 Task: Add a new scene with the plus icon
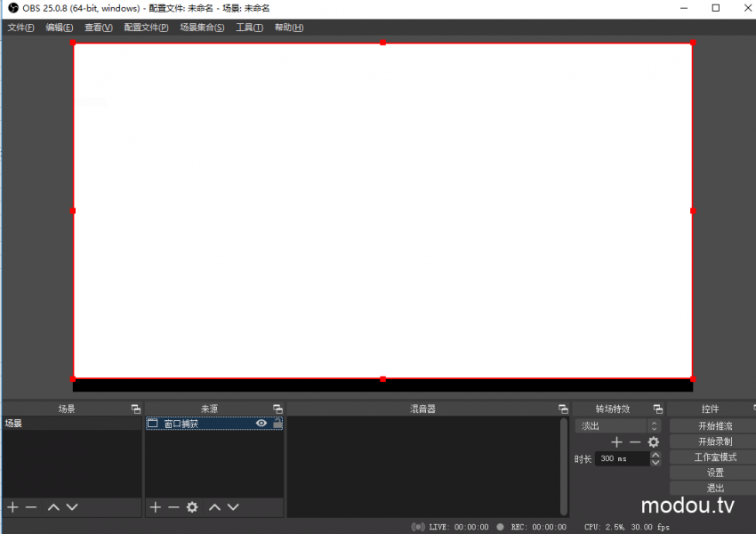click(12, 506)
